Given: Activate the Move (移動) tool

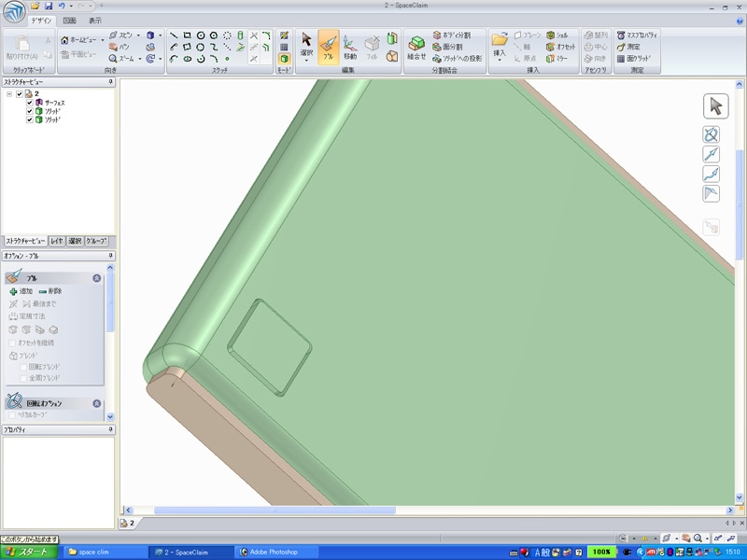Looking at the screenshot, I should 350,45.
